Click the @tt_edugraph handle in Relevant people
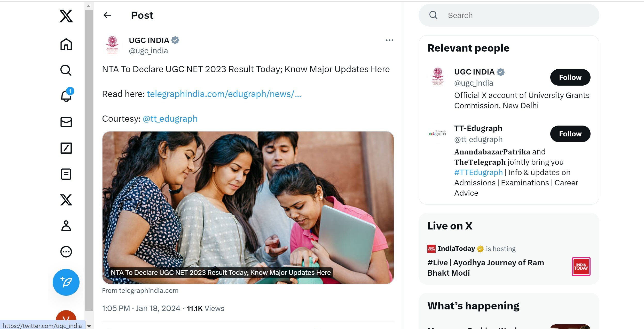 tap(478, 139)
